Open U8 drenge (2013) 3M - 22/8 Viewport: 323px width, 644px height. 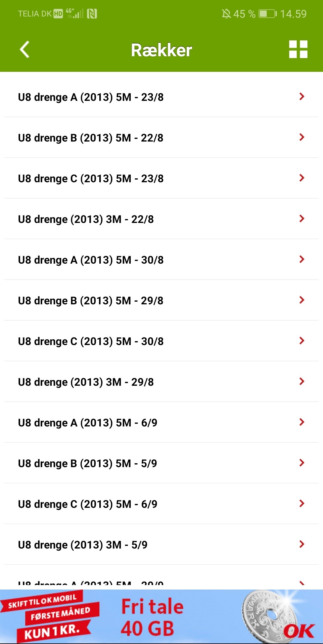pos(86,219)
